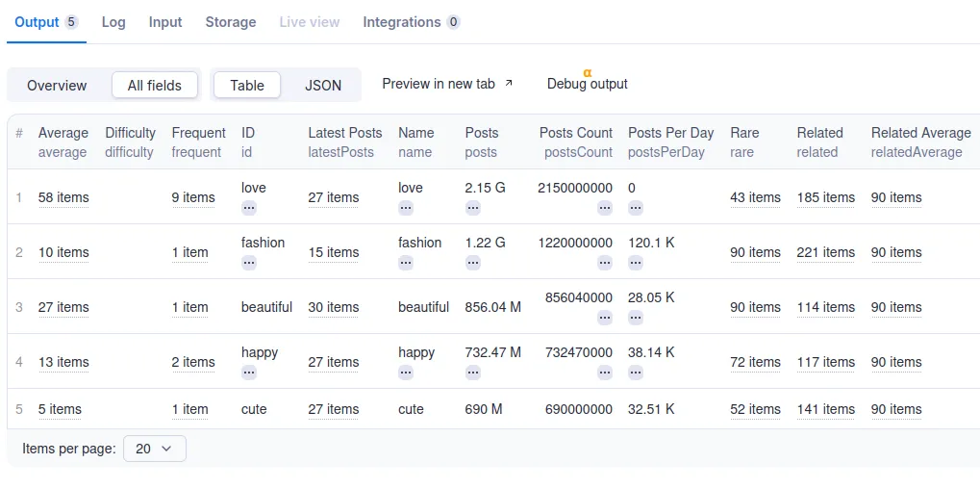The height and width of the screenshot is (489, 980).
Task: Expand happy Name ellipsis button
Action: click(x=406, y=373)
